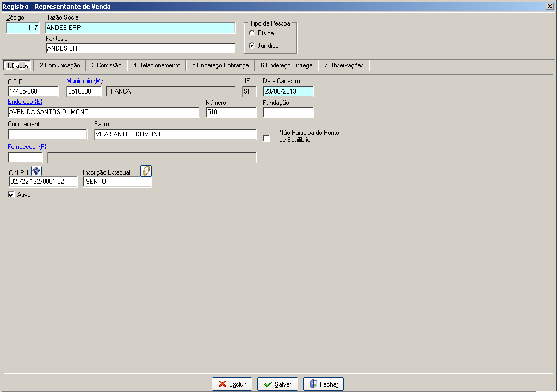Click the Fornecedor name display field

(152, 157)
